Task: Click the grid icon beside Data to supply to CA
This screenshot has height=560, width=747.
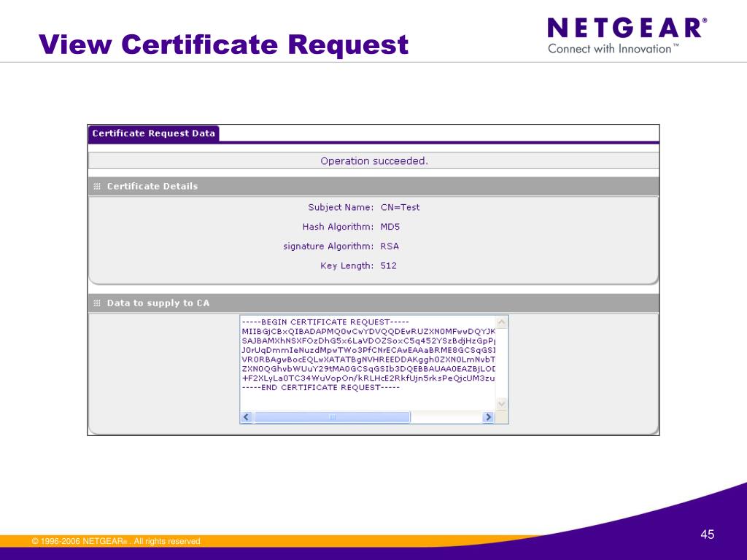Action: (x=97, y=303)
